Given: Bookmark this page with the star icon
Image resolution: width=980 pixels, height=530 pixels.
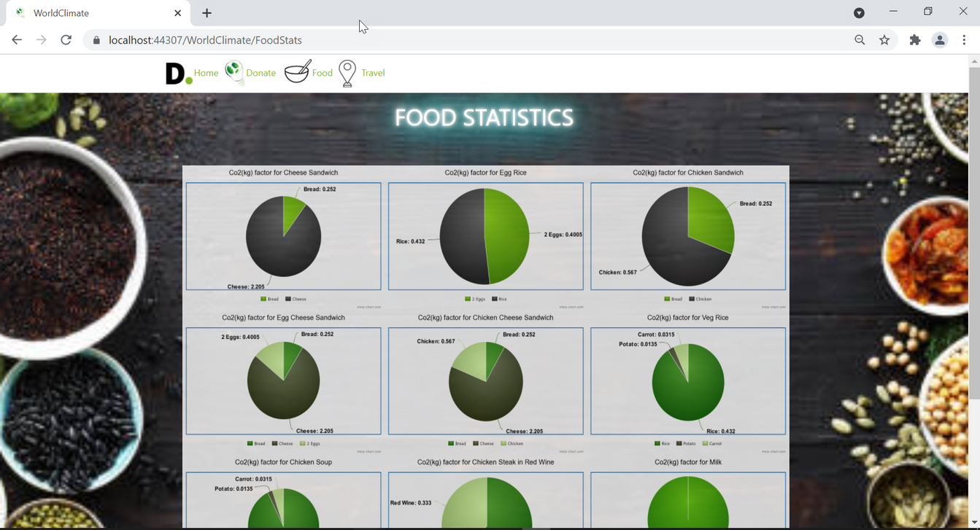Looking at the screenshot, I should click(x=884, y=40).
